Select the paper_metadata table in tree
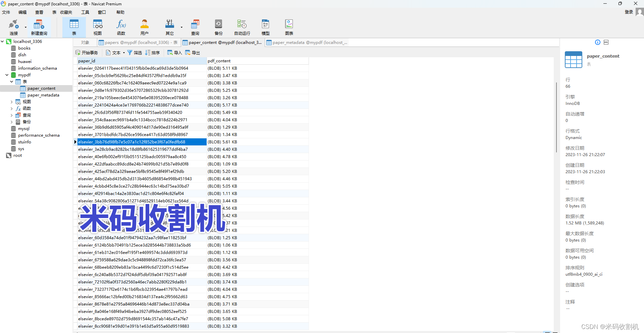 43,95
